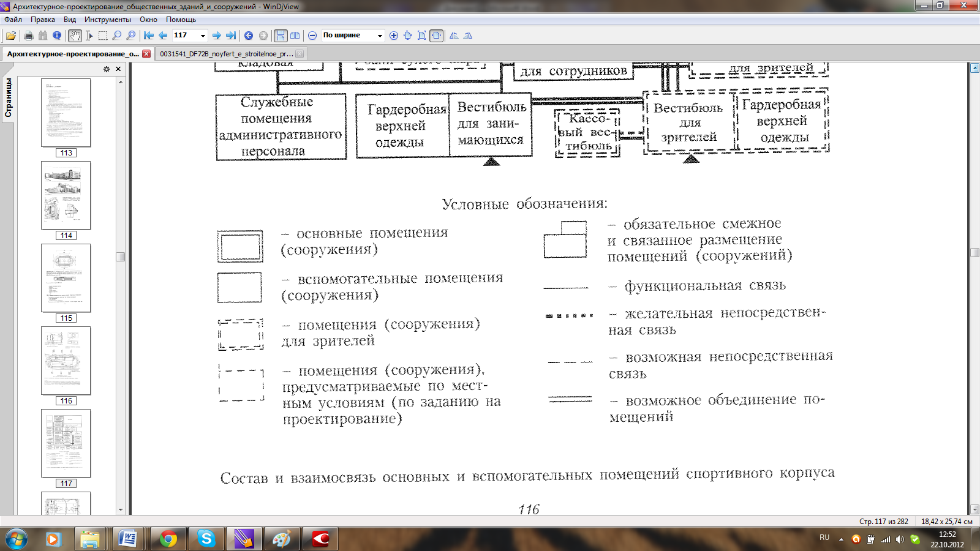Close the 0031541_DF72B_noyfert tab
Image resolution: width=980 pixels, height=551 pixels.
[x=300, y=54]
